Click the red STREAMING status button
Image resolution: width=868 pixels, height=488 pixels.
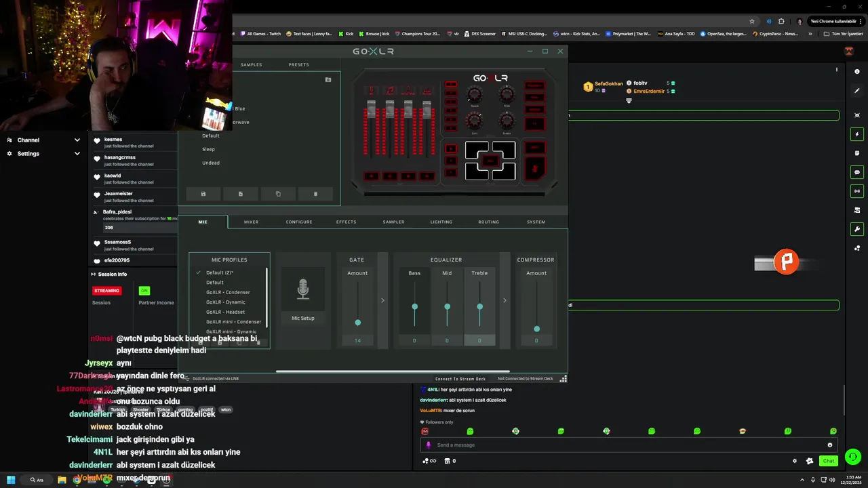(106, 291)
